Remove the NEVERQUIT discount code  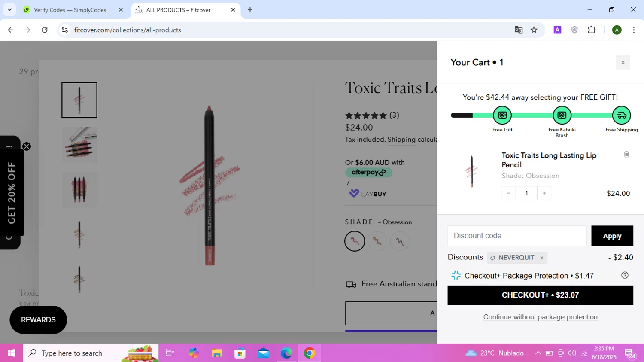pos(541,258)
